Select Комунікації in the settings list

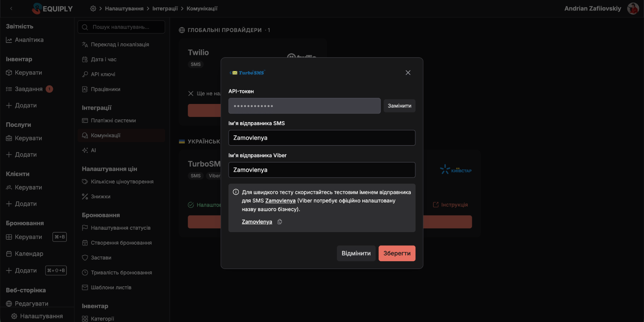(x=122, y=136)
